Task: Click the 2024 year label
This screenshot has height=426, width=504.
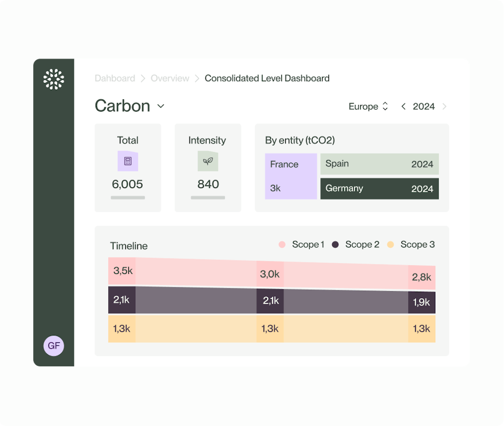Action: pos(424,106)
